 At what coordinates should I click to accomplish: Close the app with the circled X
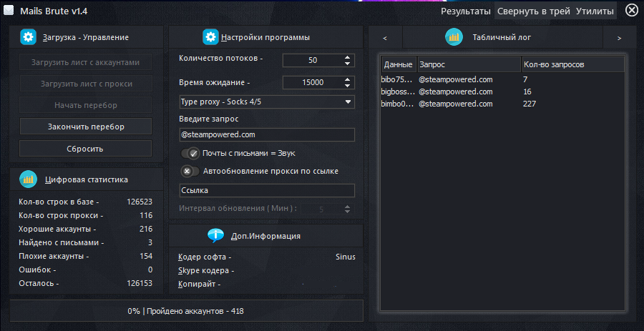[x=631, y=10]
